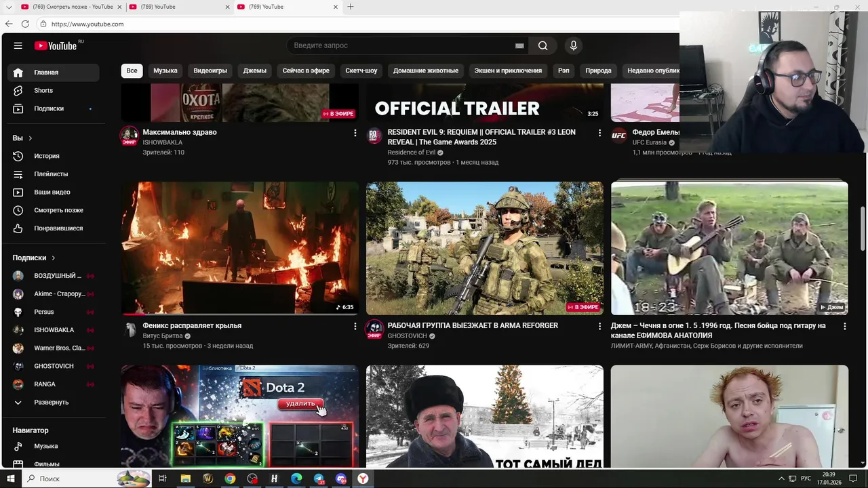Open the Persus subscription channel
The image size is (868, 488).
[x=54, y=312]
